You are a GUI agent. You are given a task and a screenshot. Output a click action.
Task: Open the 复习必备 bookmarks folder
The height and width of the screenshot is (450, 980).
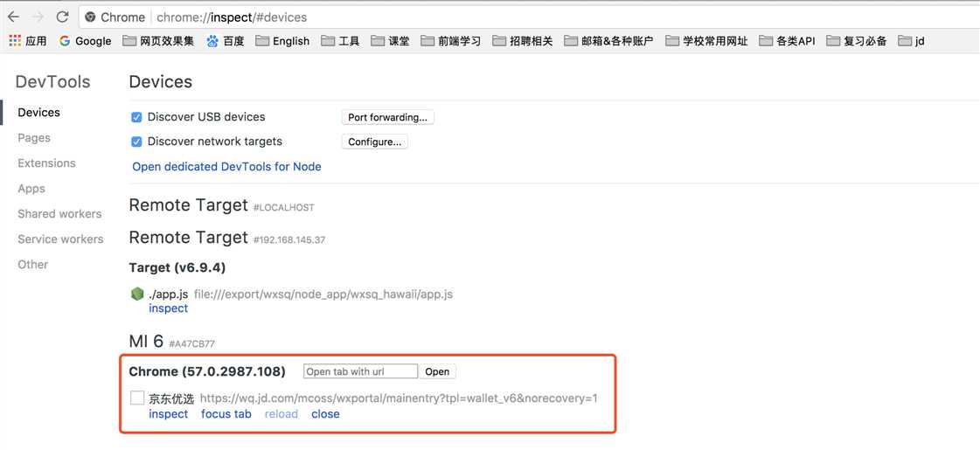(x=856, y=41)
